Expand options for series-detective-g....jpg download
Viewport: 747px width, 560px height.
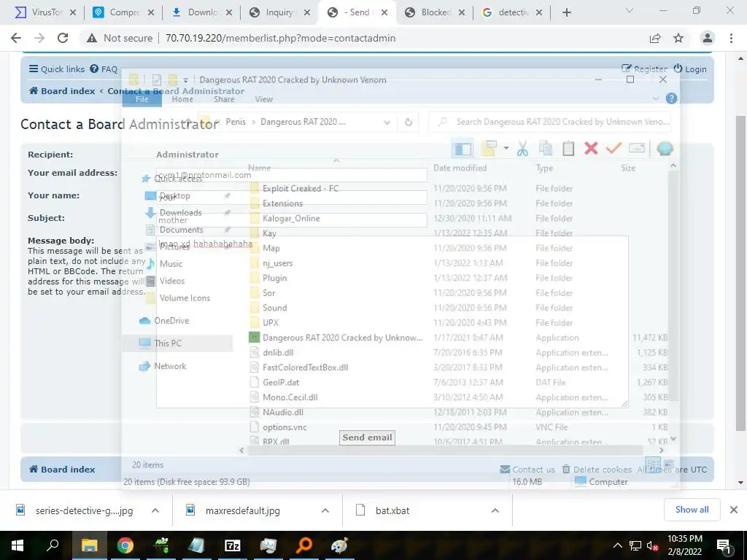(155, 510)
